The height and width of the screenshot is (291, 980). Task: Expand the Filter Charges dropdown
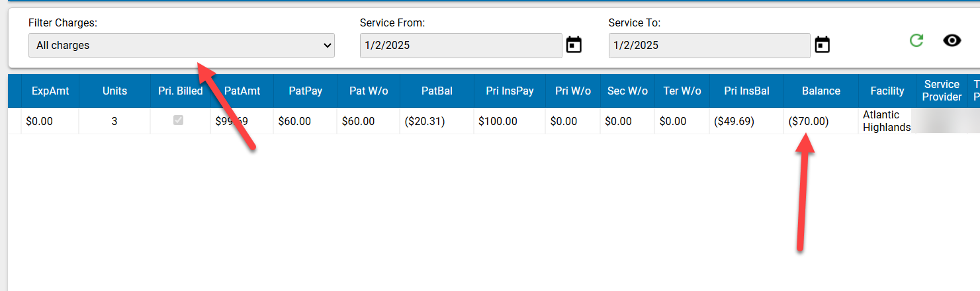181,46
